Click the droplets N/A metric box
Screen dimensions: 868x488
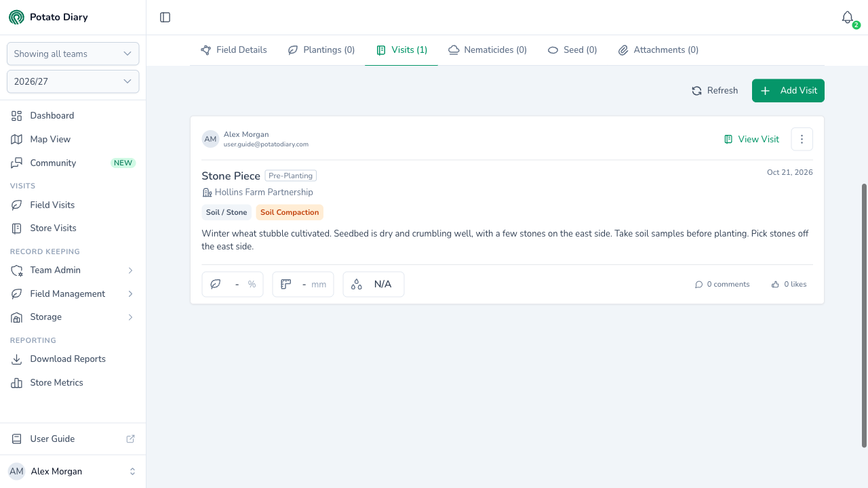click(374, 285)
